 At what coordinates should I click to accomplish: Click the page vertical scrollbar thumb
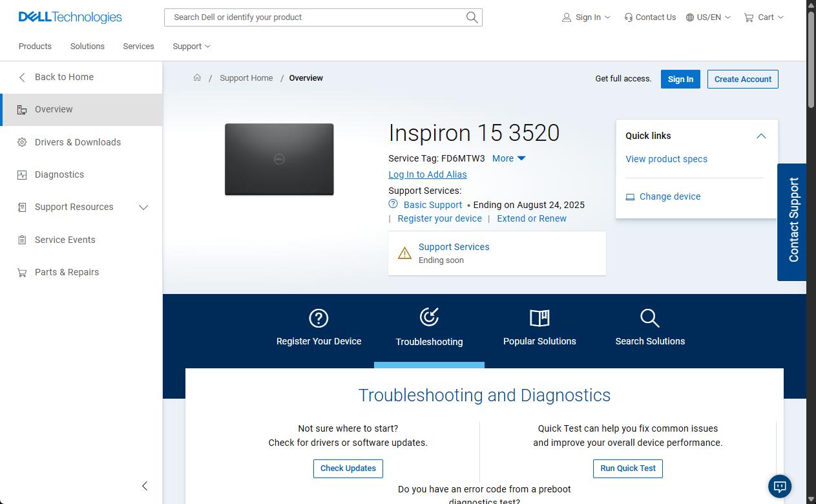coord(811,58)
